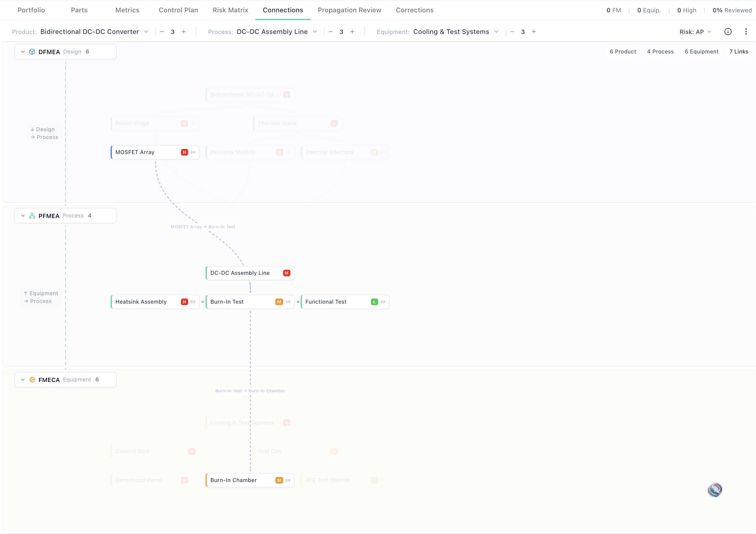Screen dimensions: 756x534
Task: Select the dimmed Centrifugal Pump node
Action: [x=155, y=480]
